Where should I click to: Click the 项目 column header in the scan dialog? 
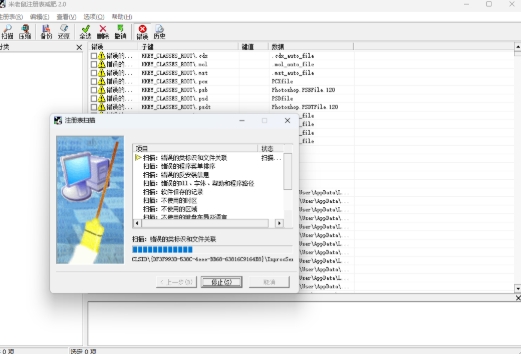click(195, 148)
